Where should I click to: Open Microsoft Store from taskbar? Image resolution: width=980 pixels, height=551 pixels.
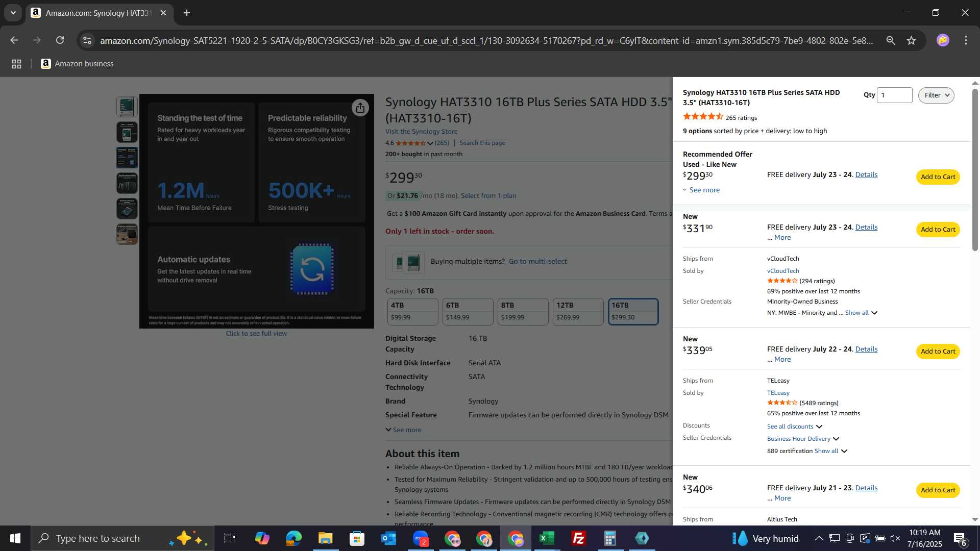(357, 538)
